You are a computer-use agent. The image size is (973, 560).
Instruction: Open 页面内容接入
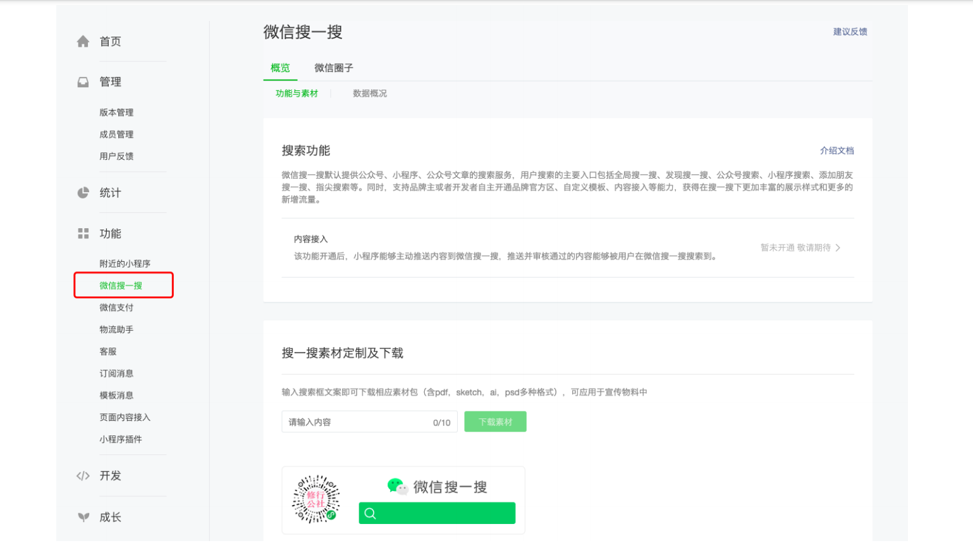(x=125, y=418)
